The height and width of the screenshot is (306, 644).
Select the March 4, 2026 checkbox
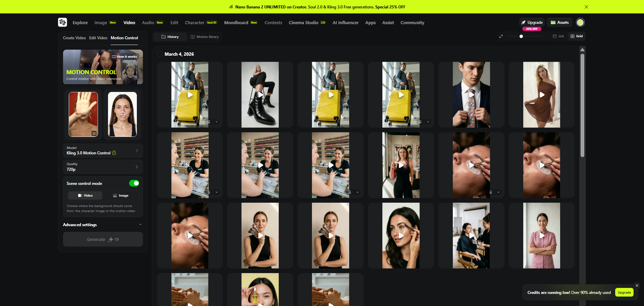(x=160, y=54)
